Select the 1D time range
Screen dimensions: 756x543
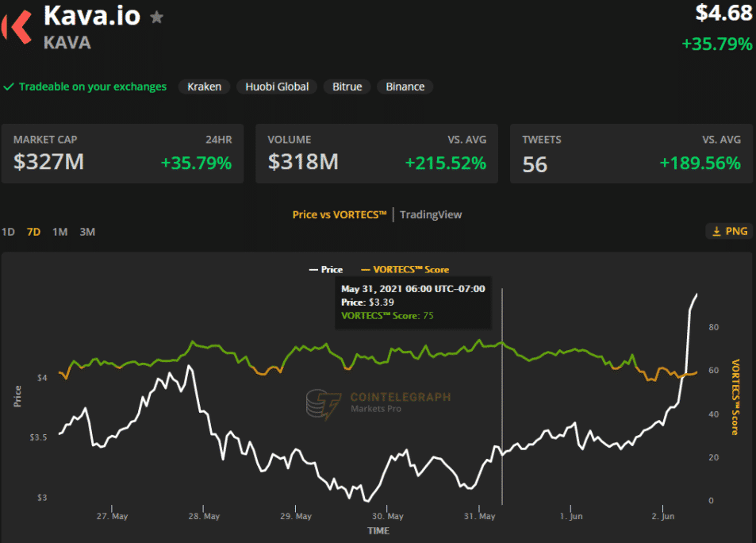click(8, 232)
